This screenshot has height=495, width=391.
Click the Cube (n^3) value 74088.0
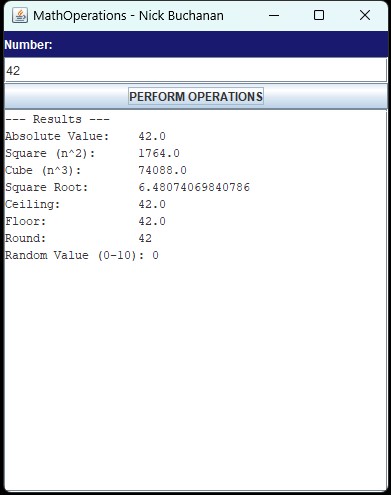tap(162, 170)
